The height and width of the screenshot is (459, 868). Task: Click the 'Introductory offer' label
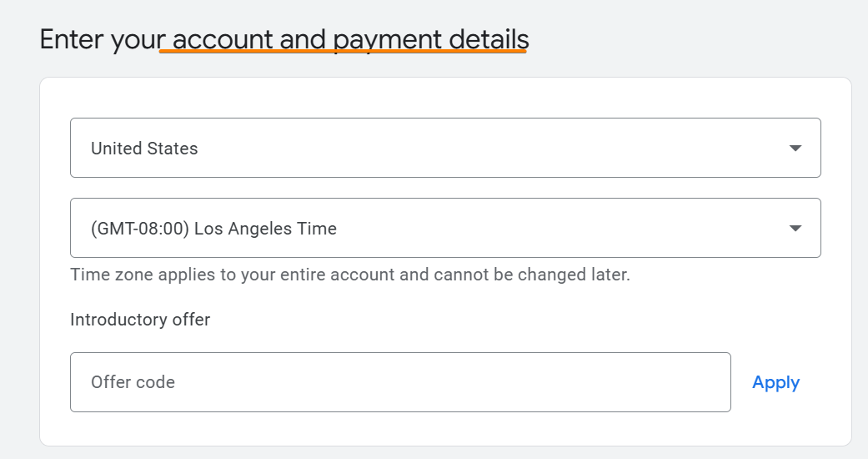140,320
